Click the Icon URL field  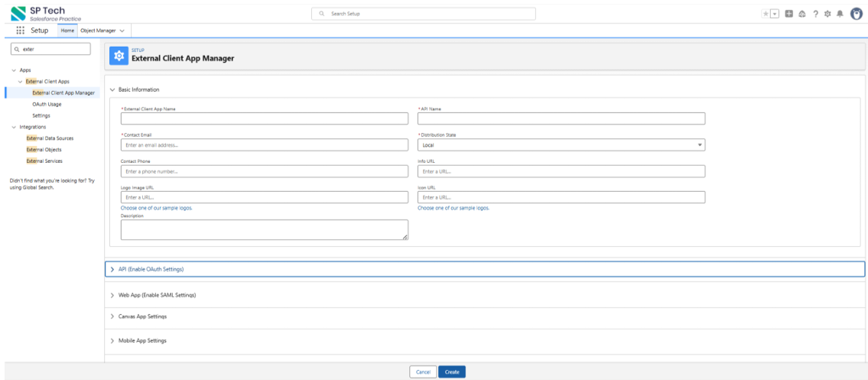[561, 197]
